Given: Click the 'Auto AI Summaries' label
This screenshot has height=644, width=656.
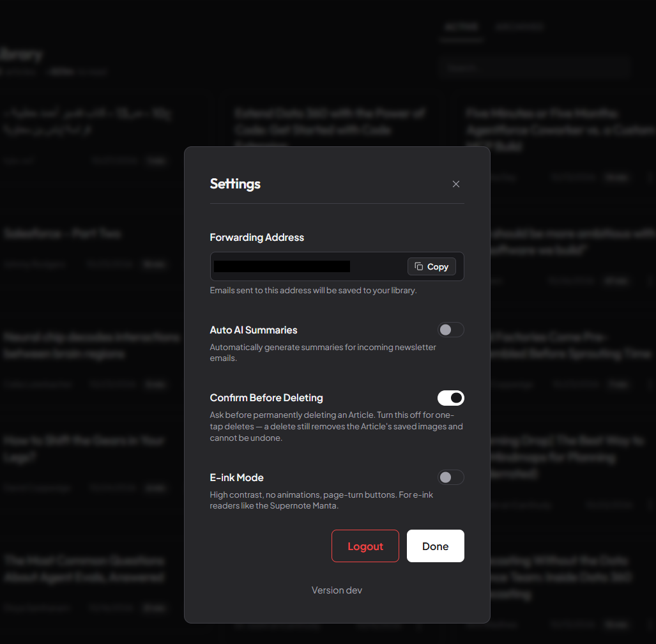Looking at the screenshot, I should [x=254, y=330].
